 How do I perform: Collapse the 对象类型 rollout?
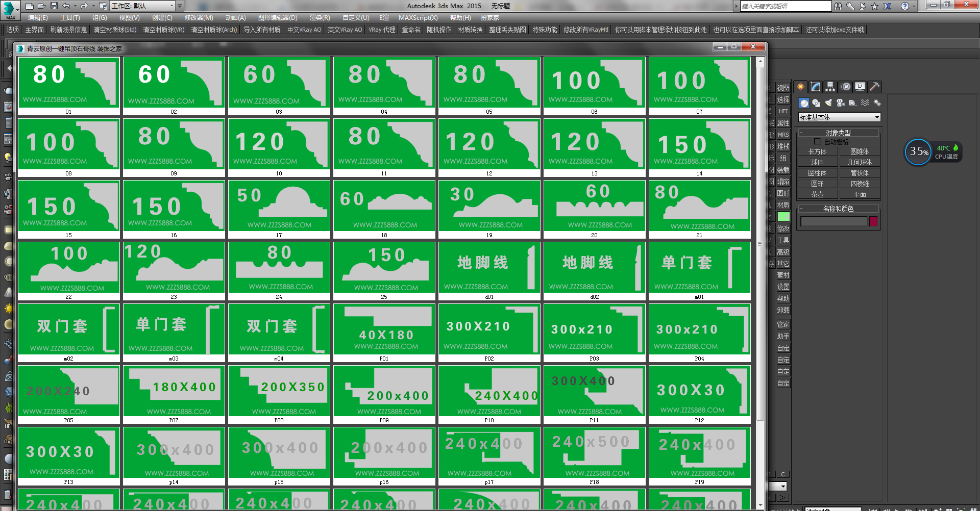[x=838, y=133]
